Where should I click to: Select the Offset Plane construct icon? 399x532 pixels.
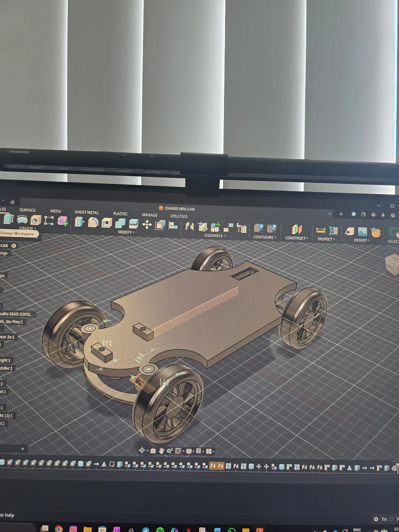pyautogui.click(x=297, y=230)
